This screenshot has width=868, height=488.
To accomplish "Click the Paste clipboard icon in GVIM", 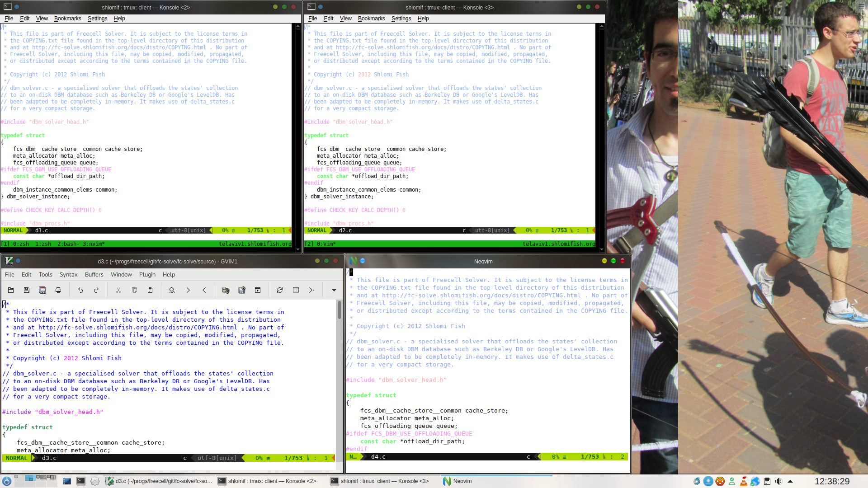I will coord(150,291).
